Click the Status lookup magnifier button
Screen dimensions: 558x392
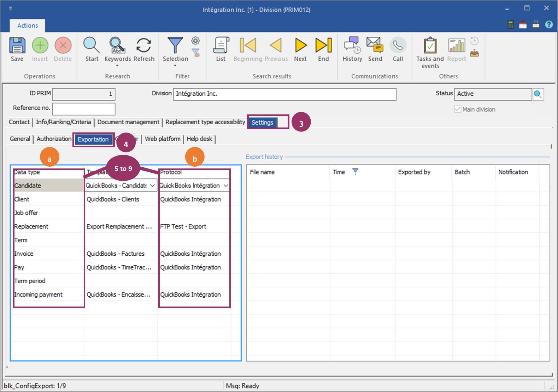coord(538,94)
